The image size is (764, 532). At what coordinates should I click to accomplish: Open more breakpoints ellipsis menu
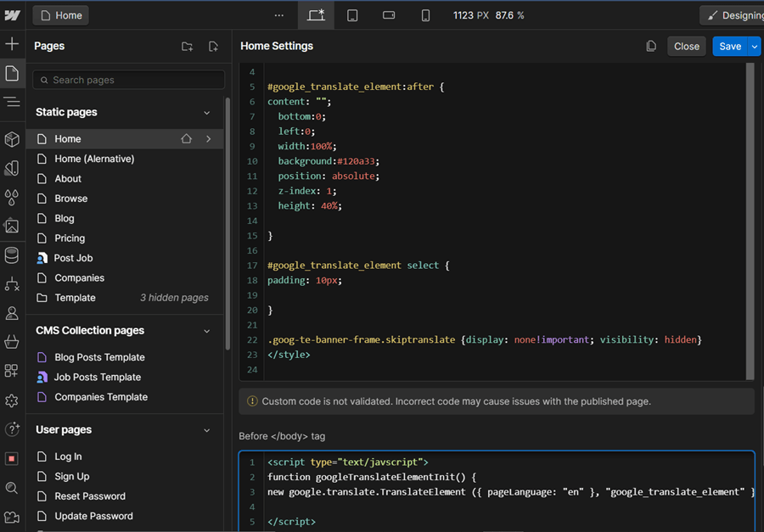pos(279,15)
